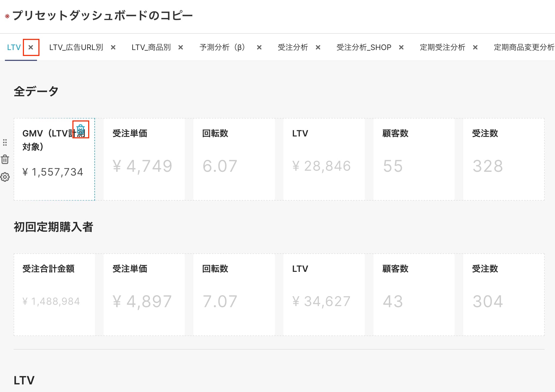Screen dimensions: 555x392
Task: Select the 受注単価 card under 全データ
Action: click(x=144, y=159)
